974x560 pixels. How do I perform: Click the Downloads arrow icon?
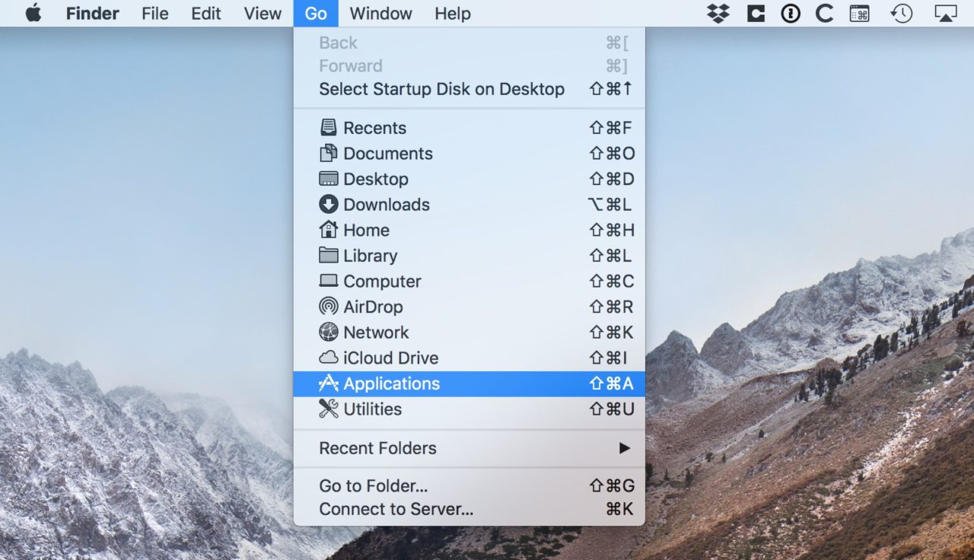(x=329, y=204)
